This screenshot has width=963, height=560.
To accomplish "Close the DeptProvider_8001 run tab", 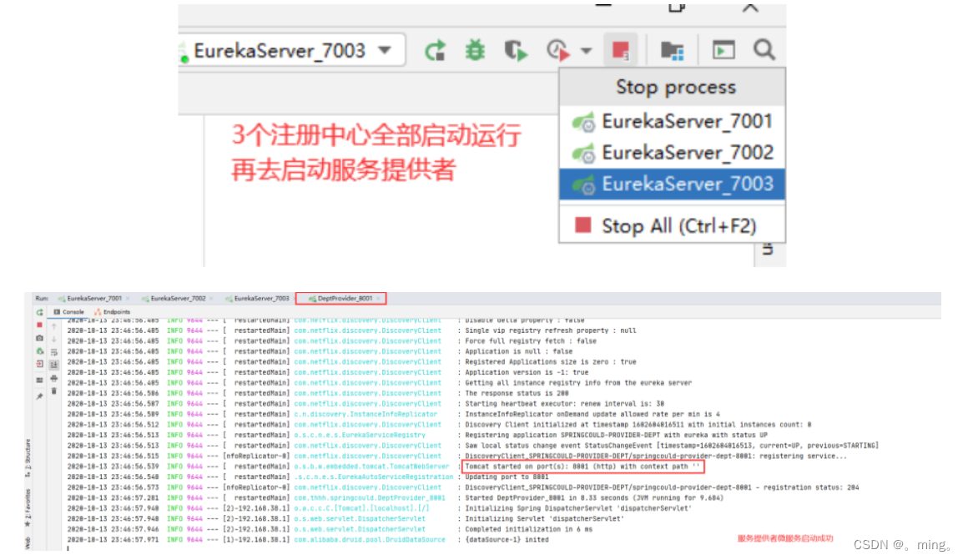I will 378,299.
